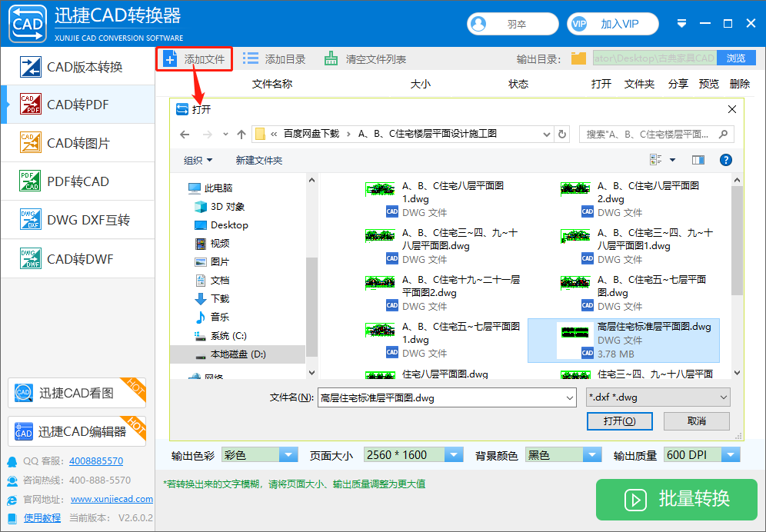
Task: Open the Organize menu
Action: tap(198, 160)
